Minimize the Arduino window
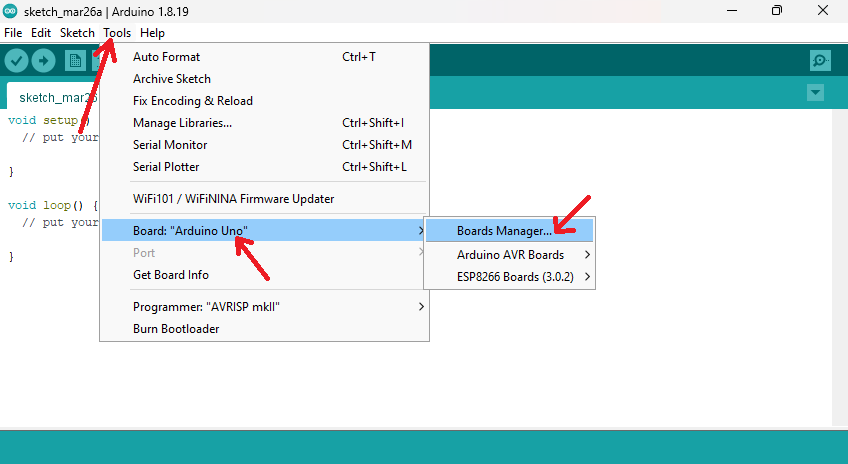The image size is (848, 464). (x=732, y=11)
